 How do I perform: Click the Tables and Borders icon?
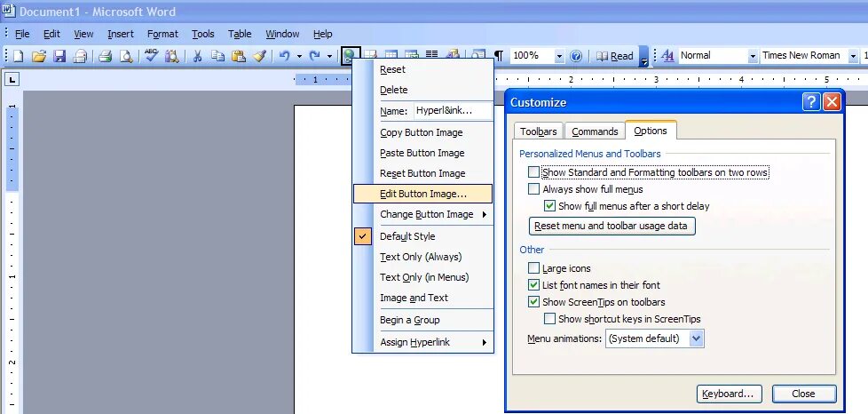coord(370,55)
